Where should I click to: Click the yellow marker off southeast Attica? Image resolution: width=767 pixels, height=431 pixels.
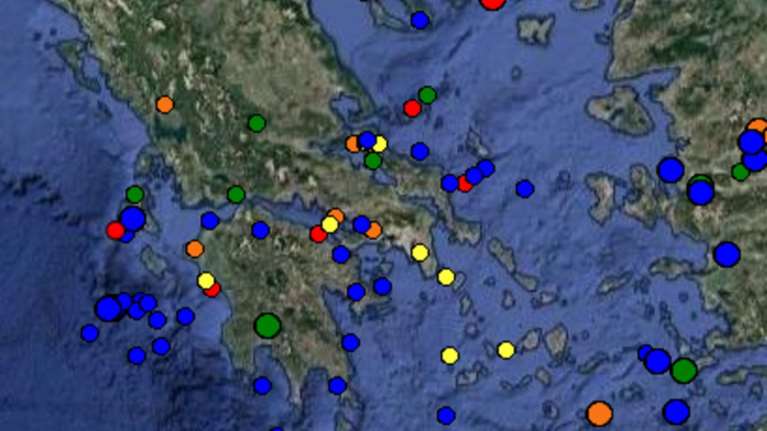[446, 277]
